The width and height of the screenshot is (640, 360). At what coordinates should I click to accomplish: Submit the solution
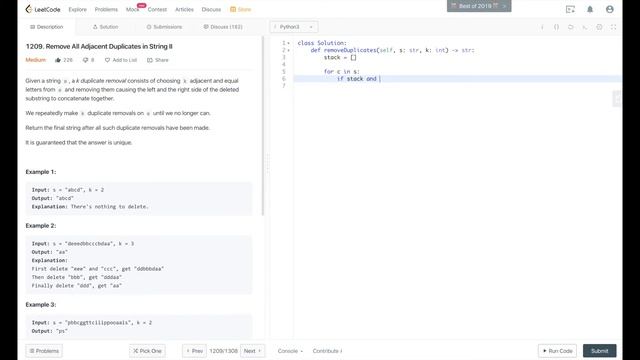tap(600, 351)
